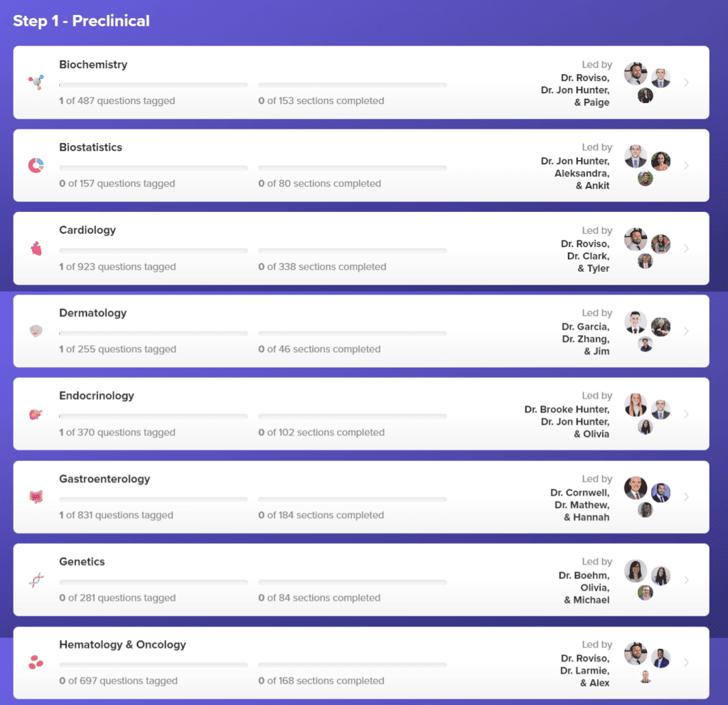Click the Biostatistics pie chart icon
This screenshot has height=705, width=728.
coord(36,165)
